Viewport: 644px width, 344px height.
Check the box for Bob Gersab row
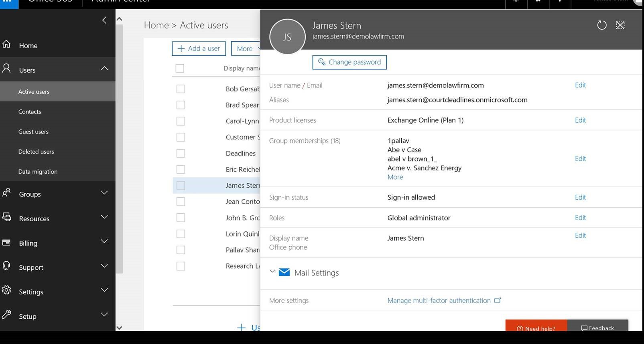pyautogui.click(x=181, y=89)
